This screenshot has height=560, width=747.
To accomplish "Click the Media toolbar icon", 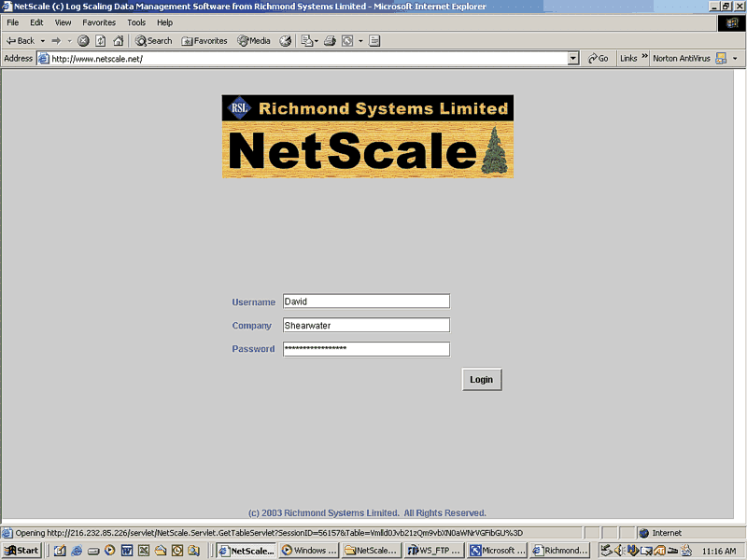I will pos(250,40).
